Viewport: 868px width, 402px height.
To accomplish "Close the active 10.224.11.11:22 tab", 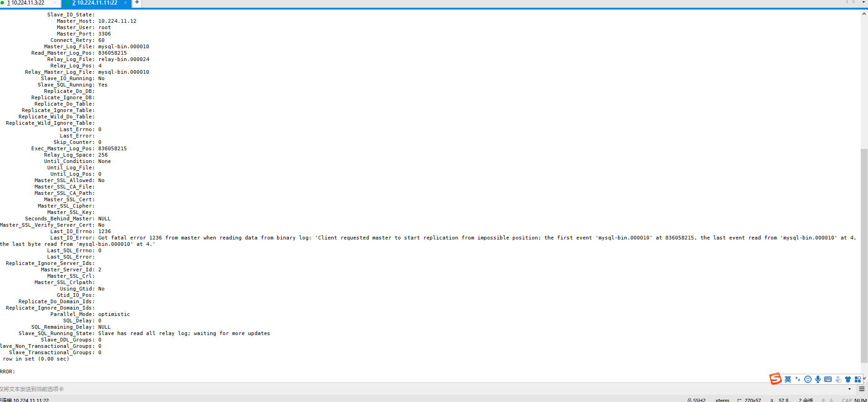I will tap(125, 3).
